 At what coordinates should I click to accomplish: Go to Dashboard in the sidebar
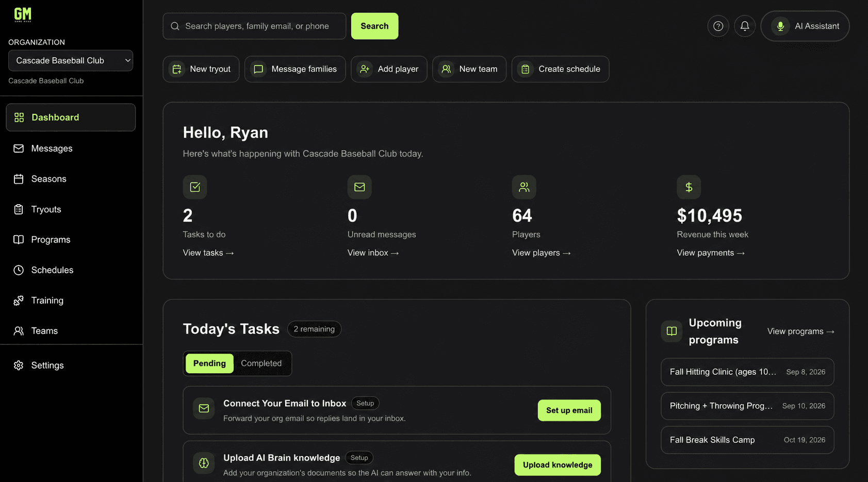tap(71, 118)
